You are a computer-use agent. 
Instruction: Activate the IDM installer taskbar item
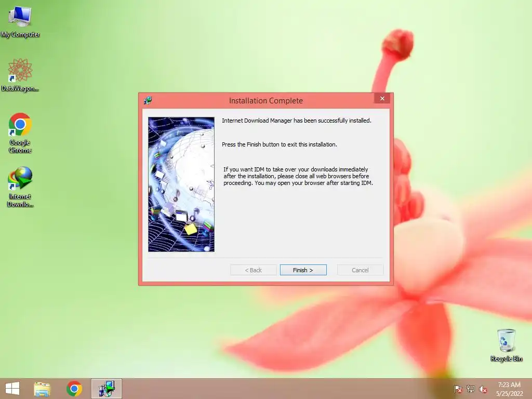106,389
